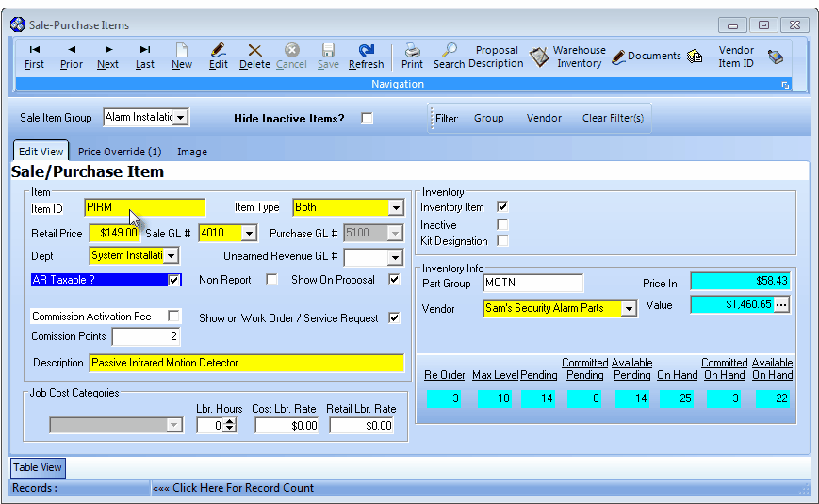The image size is (819, 504).
Task: Click the Description field
Action: (x=247, y=363)
